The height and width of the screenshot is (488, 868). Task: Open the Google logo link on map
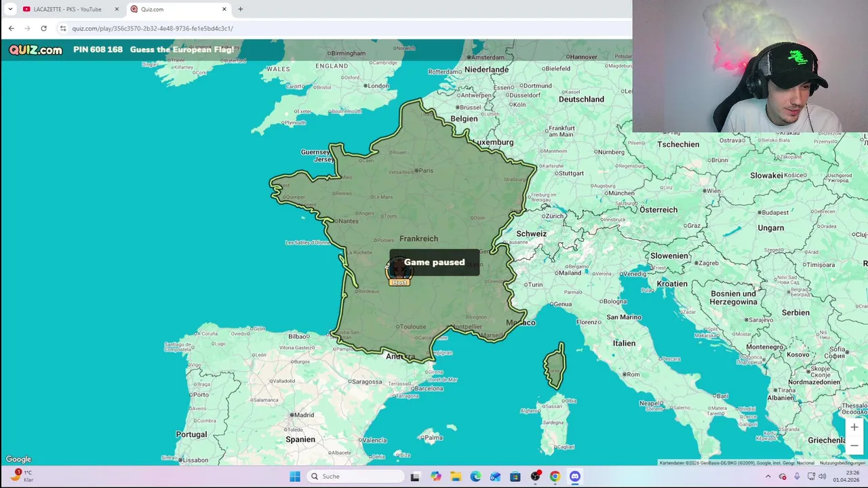18,460
